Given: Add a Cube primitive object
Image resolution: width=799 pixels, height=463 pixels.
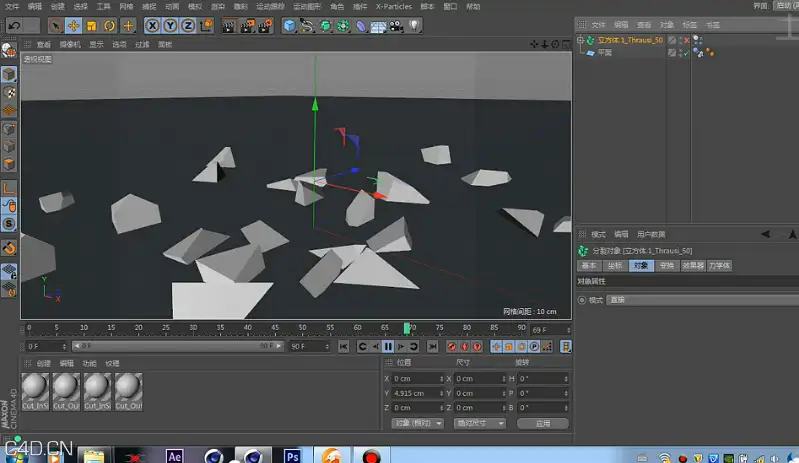Looking at the screenshot, I should tap(289, 25).
